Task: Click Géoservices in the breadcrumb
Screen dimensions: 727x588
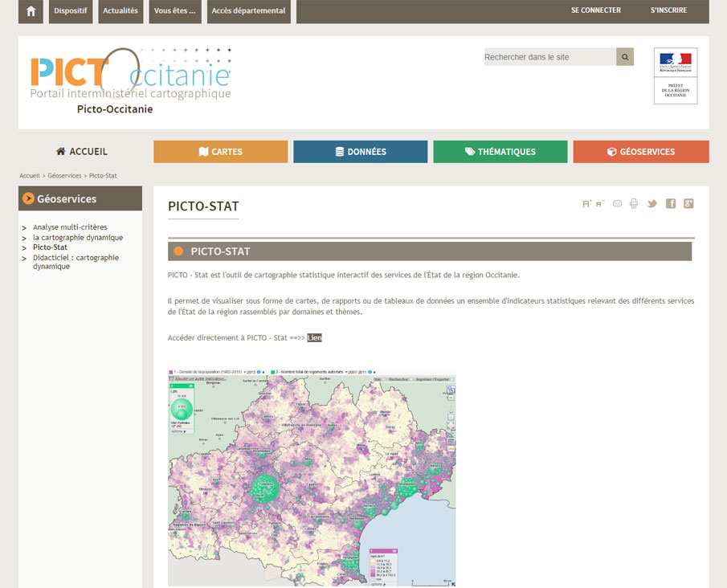Action: (64, 176)
